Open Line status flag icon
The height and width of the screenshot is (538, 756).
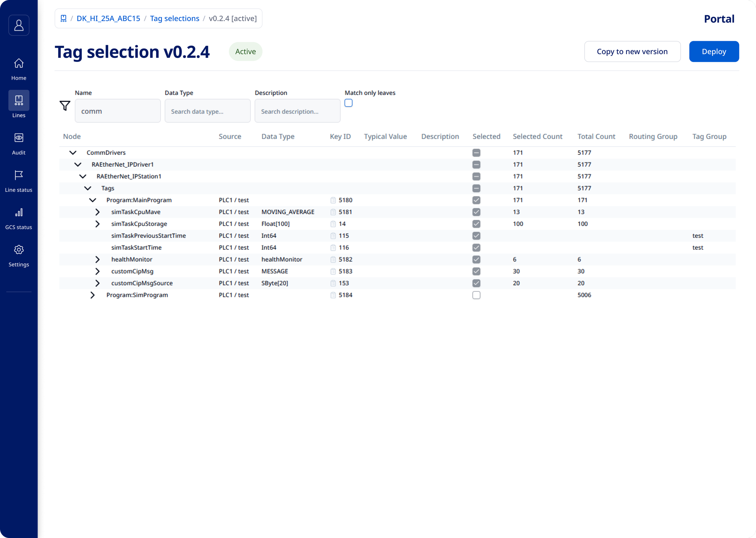(x=19, y=175)
